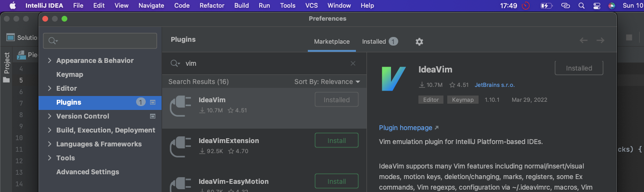Click the project-level icon beside Version Control
644x192 pixels.
click(153, 116)
